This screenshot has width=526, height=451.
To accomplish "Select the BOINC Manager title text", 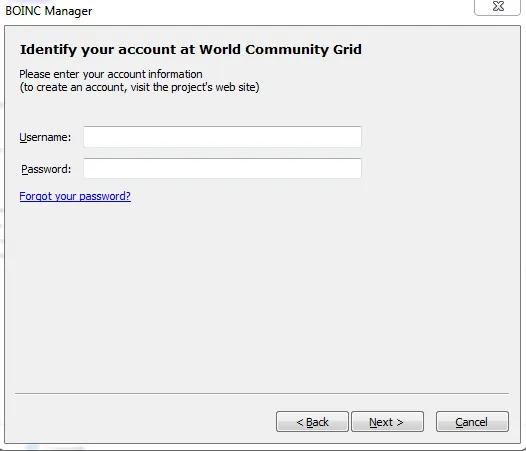I will point(49,11).
